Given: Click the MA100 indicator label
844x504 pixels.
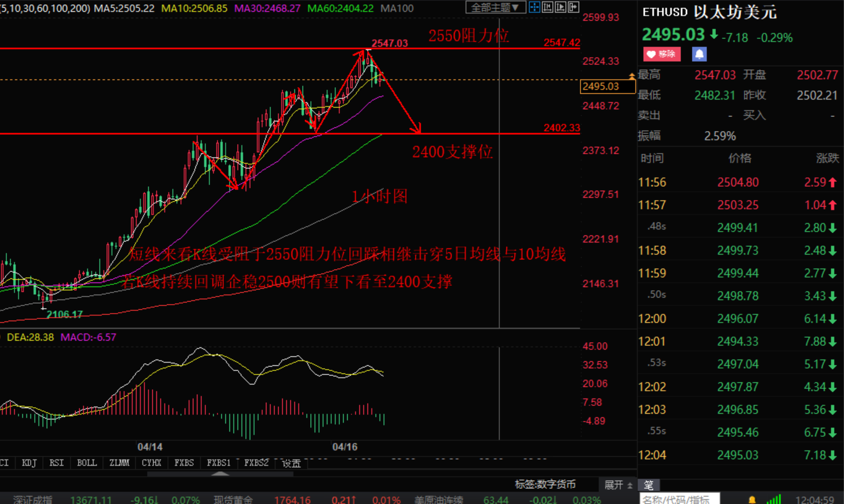Looking at the screenshot, I should (x=397, y=9).
